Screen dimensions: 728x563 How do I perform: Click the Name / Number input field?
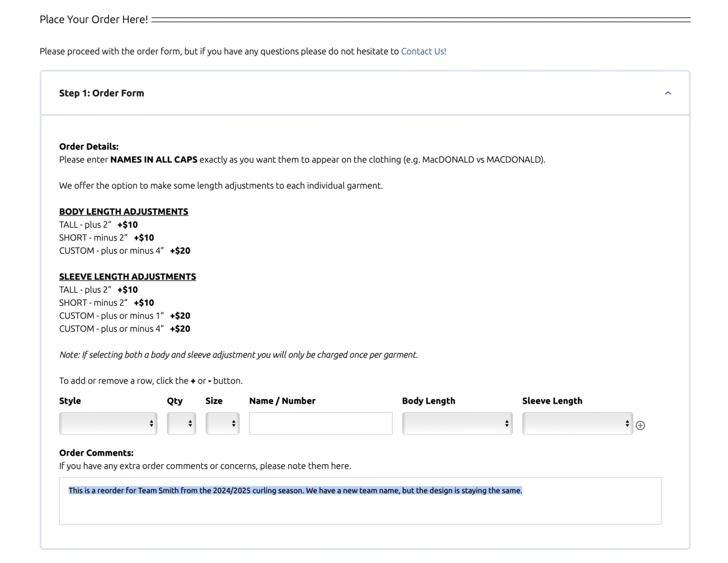coord(321,423)
